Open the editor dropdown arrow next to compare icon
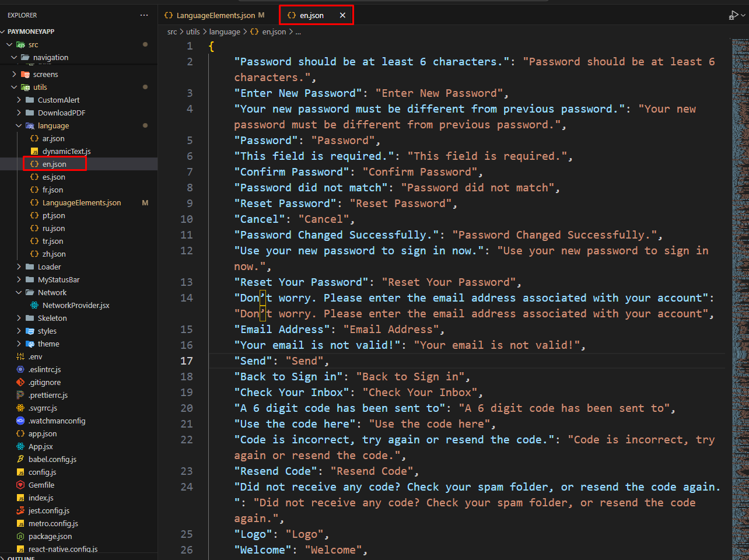Image resolution: width=749 pixels, height=560 pixels. [x=743, y=15]
